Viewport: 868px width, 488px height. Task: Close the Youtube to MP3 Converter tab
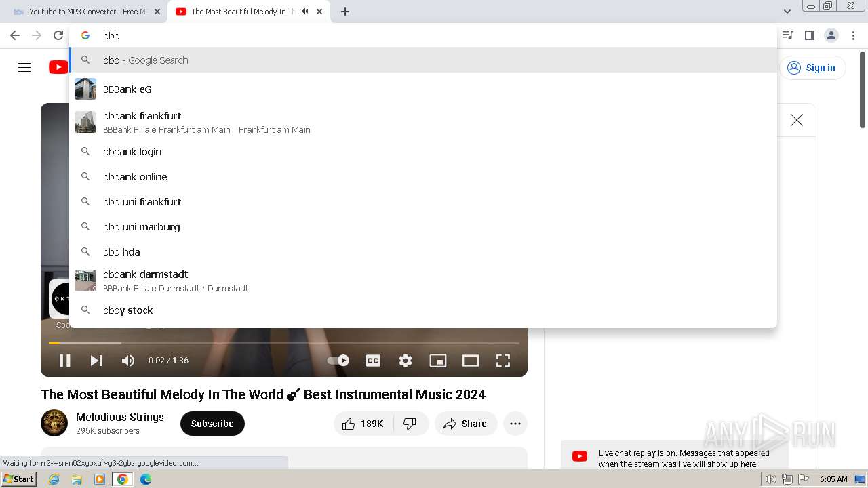pos(157,12)
